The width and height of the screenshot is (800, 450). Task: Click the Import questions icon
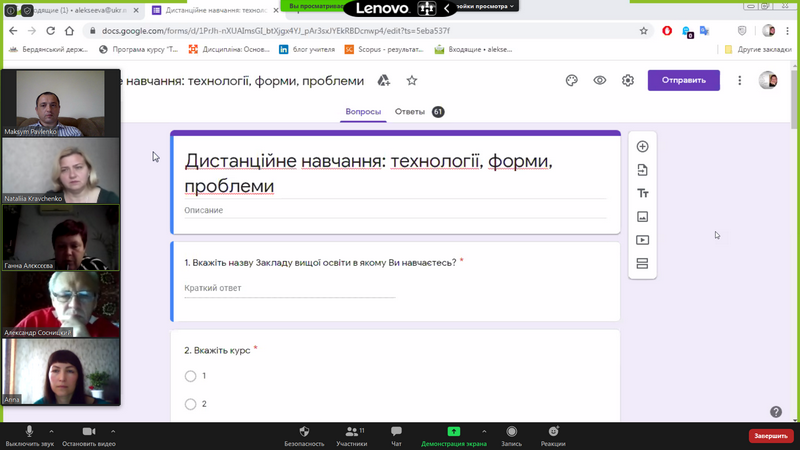coord(642,170)
